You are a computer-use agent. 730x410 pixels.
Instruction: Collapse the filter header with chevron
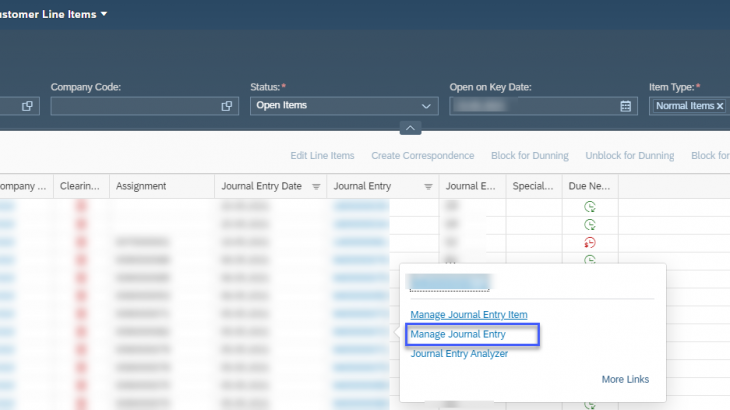click(411, 128)
